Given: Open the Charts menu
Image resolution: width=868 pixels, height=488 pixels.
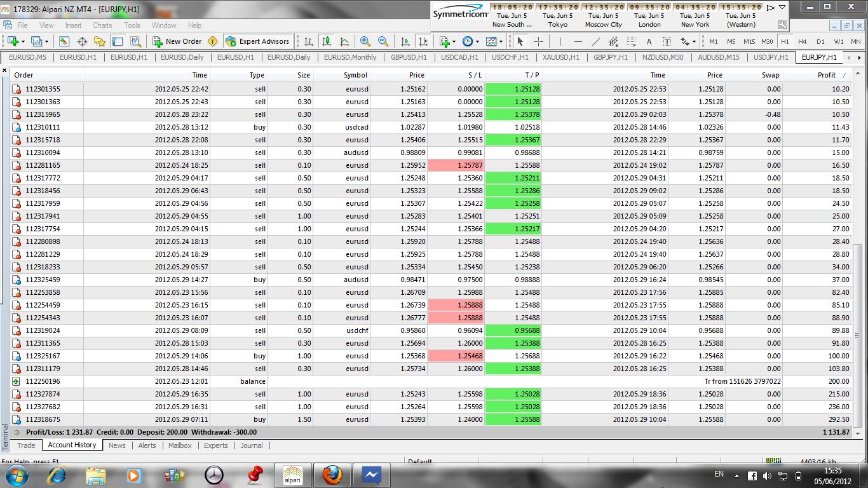Looking at the screenshot, I should [x=102, y=25].
